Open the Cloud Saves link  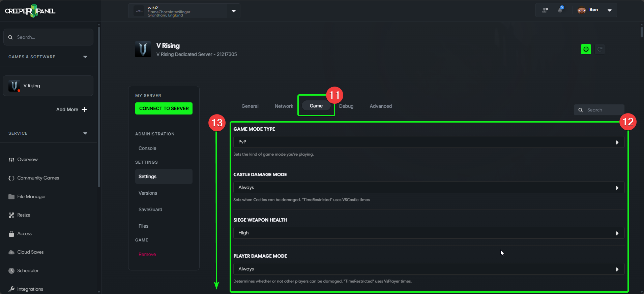tap(30, 252)
